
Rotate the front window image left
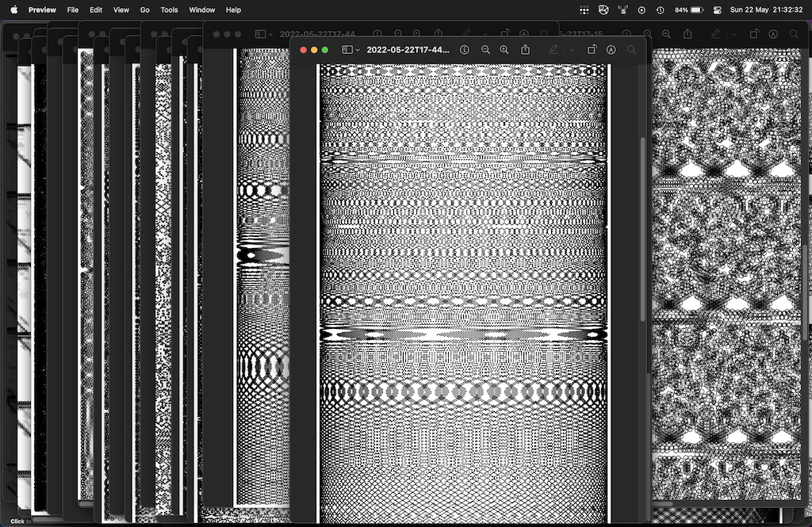pos(592,49)
